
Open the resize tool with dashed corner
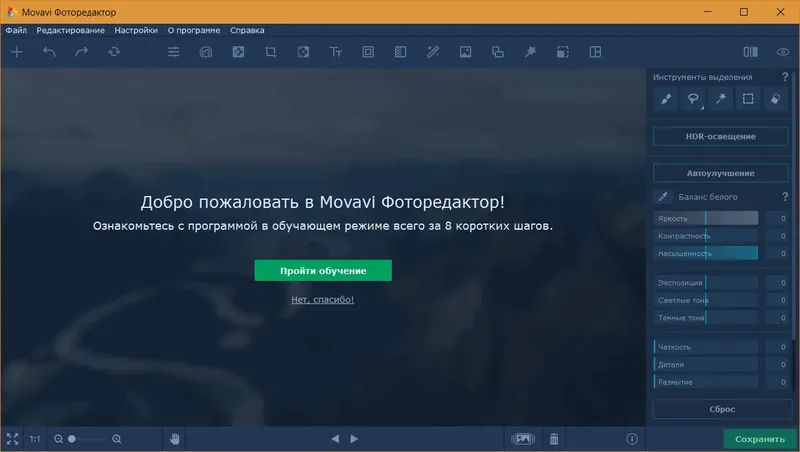(x=562, y=52)
